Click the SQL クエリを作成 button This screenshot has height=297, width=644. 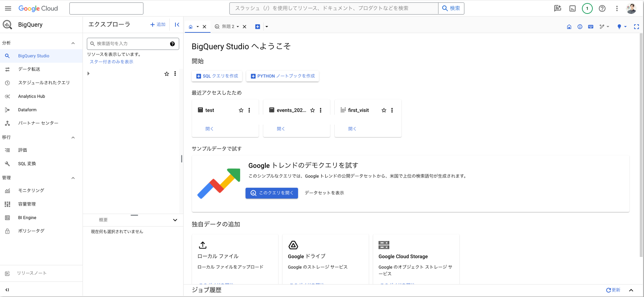click(217, 76)
